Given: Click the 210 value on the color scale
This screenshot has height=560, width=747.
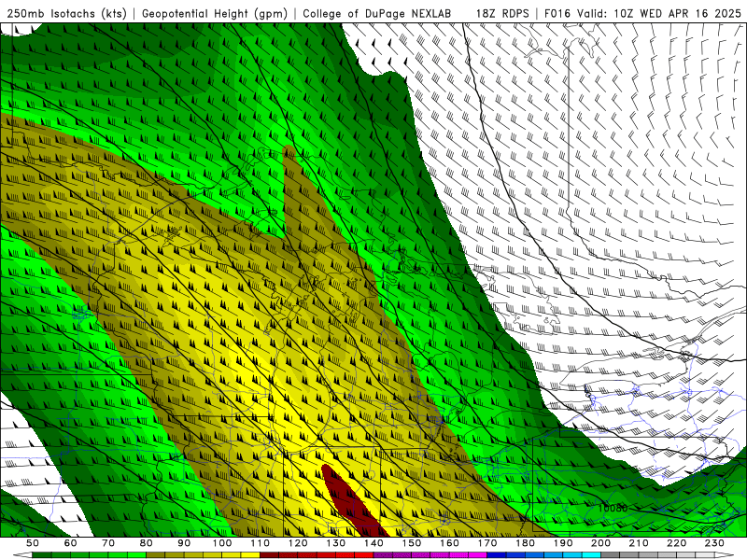Looking at the screenshot, I should click(639, 543).
